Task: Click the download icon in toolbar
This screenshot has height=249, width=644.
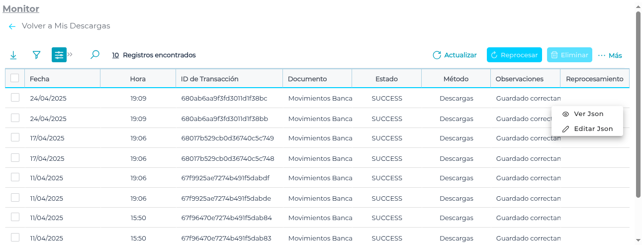Action: pos(13,55)
